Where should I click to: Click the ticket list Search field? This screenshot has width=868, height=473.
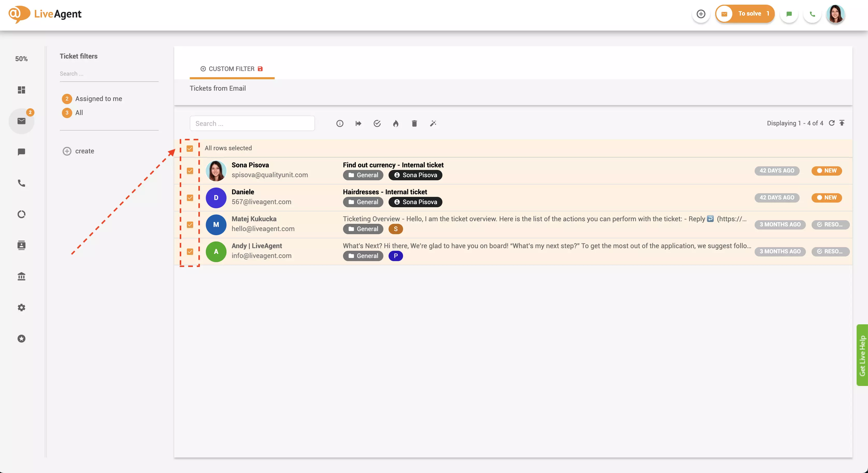252,123
